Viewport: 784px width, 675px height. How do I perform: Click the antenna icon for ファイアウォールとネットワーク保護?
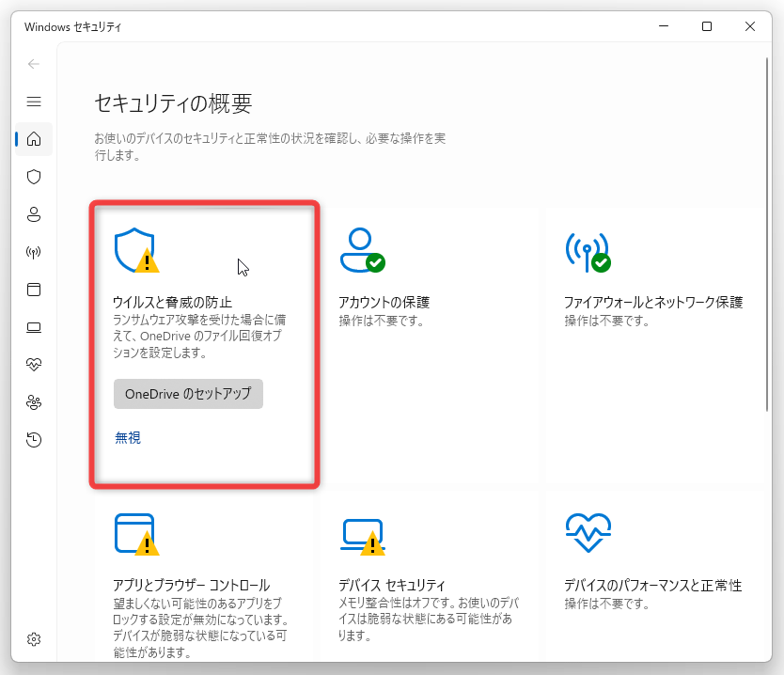(x=588, y=252)
